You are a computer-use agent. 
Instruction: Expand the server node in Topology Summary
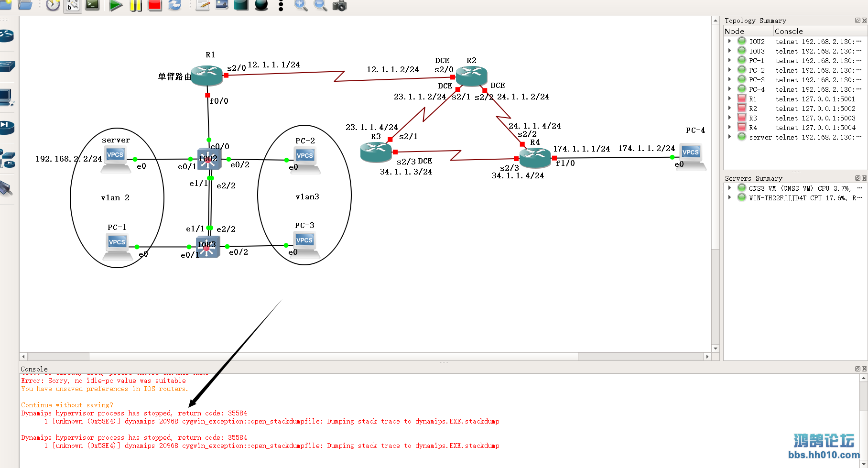coord(729,137)
